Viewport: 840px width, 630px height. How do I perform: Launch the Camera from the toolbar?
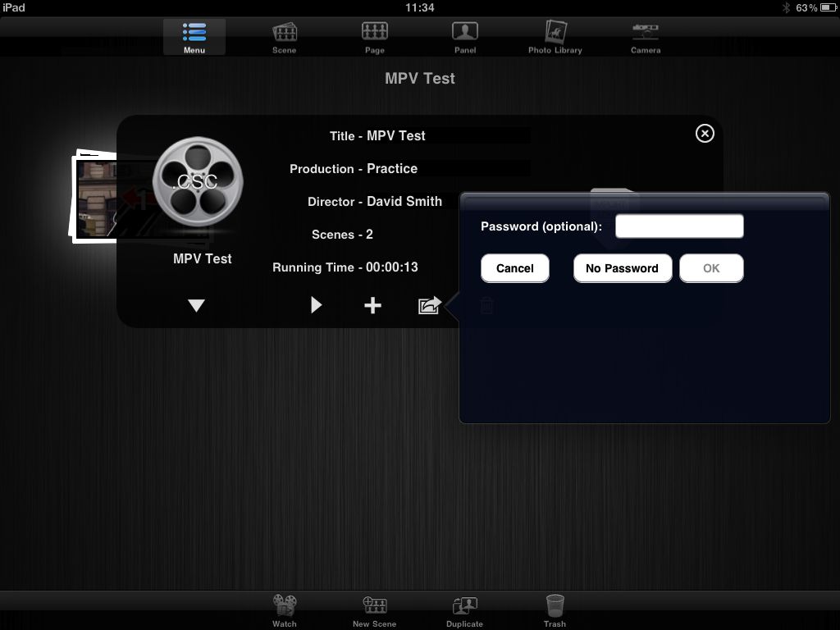pos(646,37)
